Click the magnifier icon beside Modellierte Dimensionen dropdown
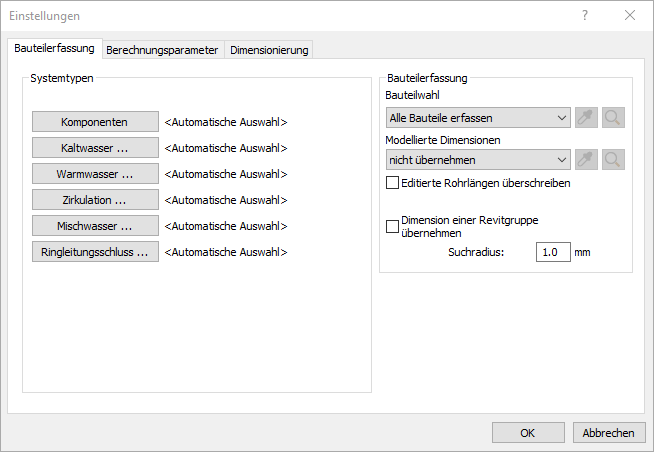This screenshot has width=654, height=452. [x=613, y=160]
